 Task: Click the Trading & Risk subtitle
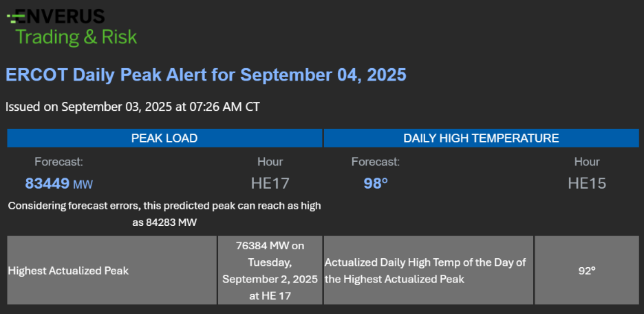click(x=76, y=36)
